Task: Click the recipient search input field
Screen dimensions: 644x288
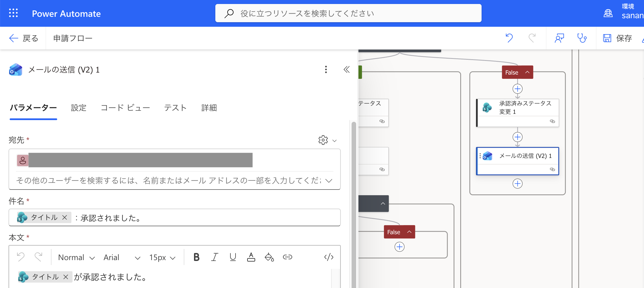Action: coord(169,181)
